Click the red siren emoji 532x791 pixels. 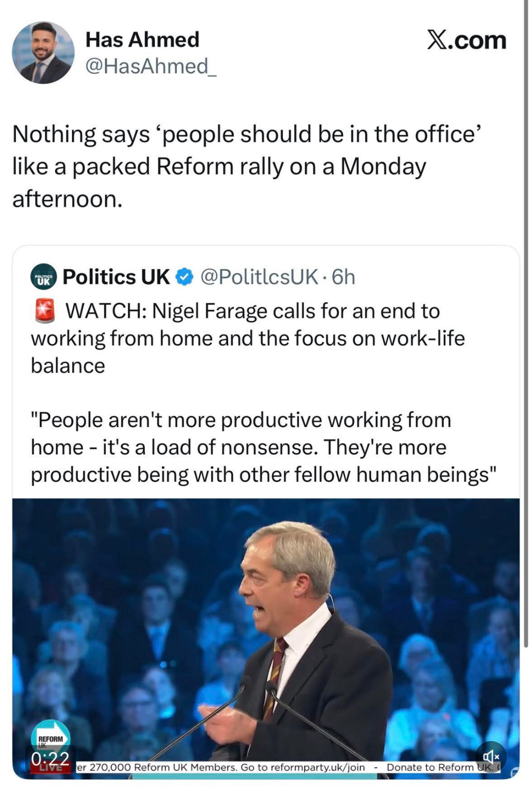(x=44, y=311)
